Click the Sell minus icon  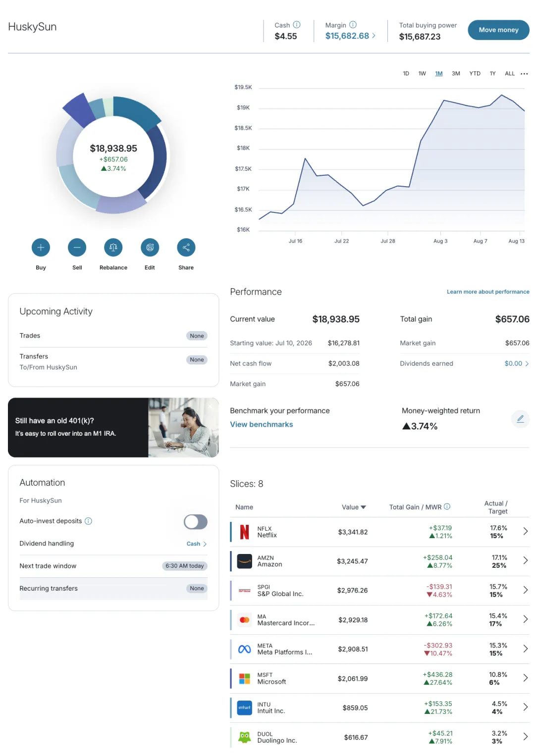[77, 248]
